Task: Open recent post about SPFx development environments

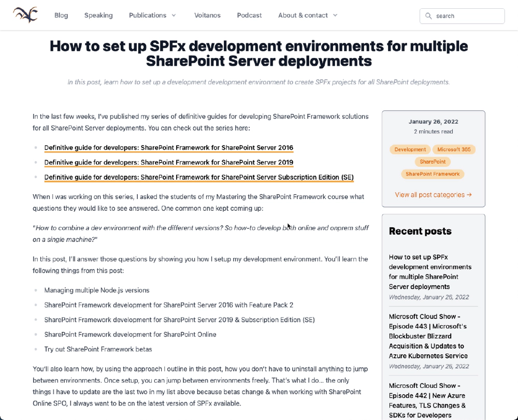Action: (x=430, y=272)
